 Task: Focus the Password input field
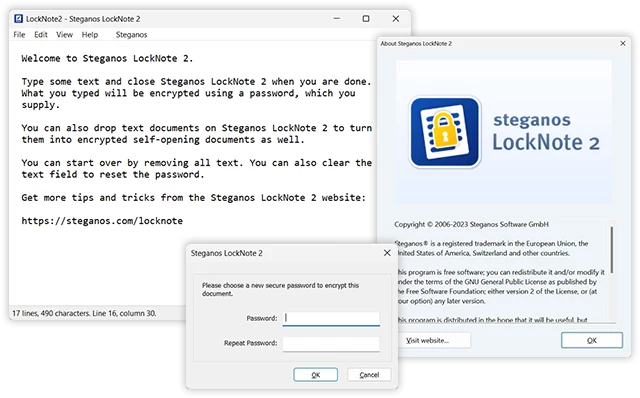coord(331,318)
